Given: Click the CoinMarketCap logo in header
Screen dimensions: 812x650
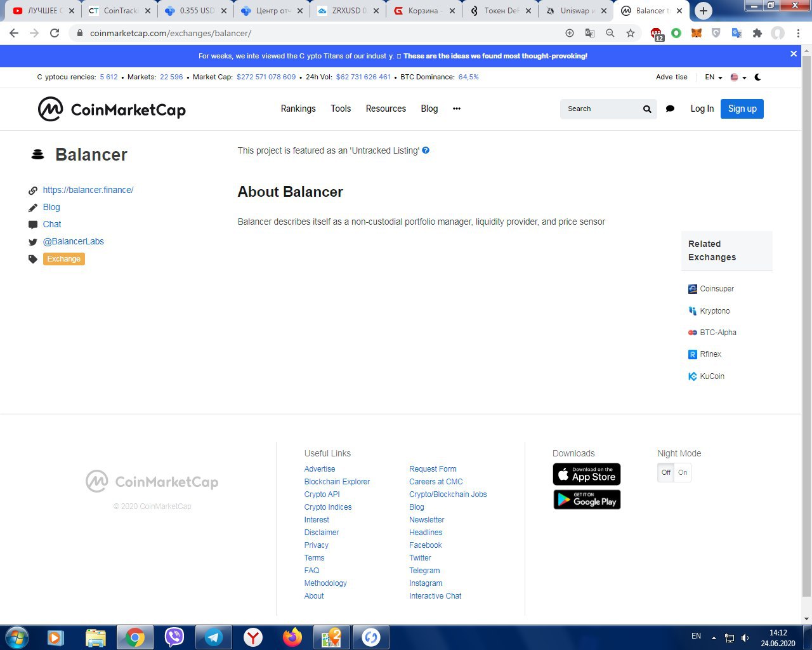Looking at the screenshot, I should tap(112, 109).
